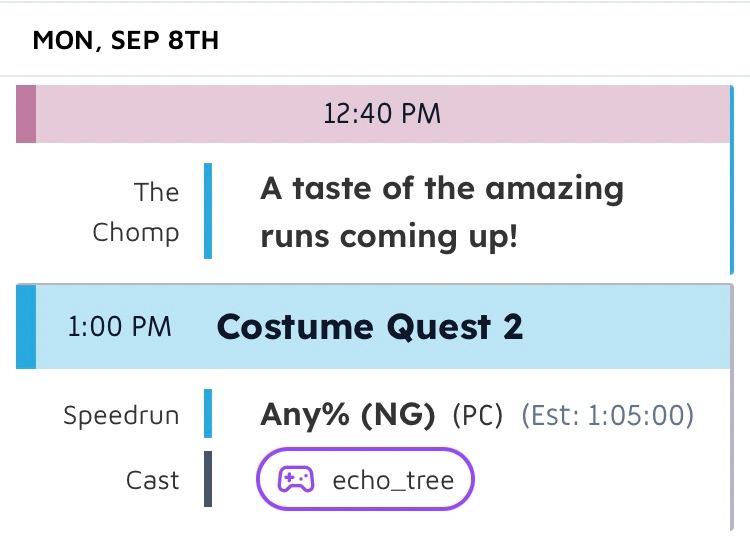Screen dimensions: 750x536
Task: Select the Any% (NG) category text
Action: point(348,415)
